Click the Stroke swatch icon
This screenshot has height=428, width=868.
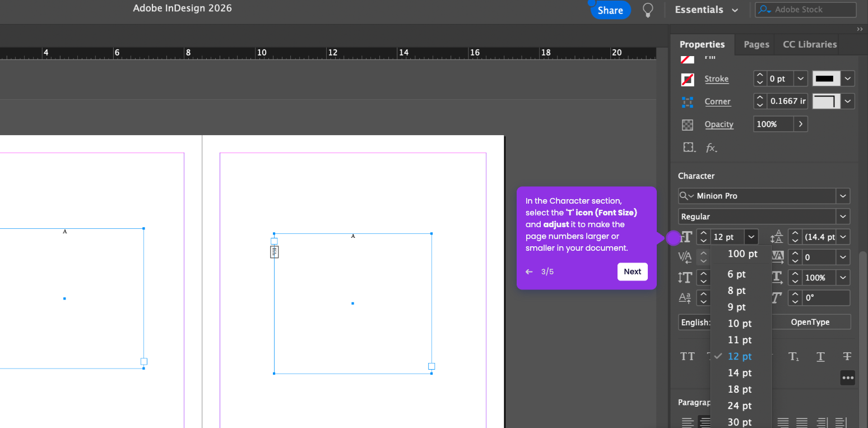pos(688,79)
